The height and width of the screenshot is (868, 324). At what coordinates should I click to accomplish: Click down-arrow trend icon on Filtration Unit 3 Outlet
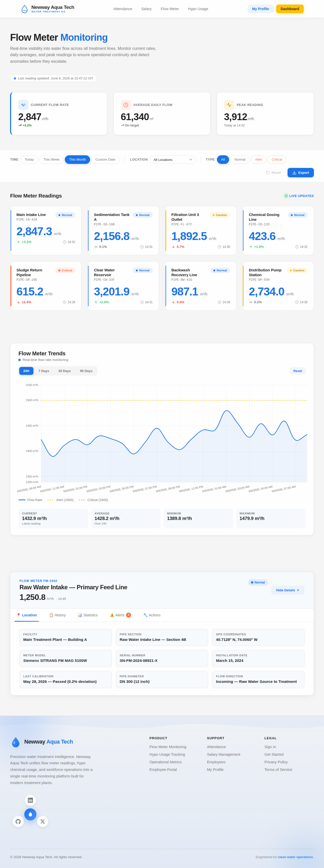(x=173, y=247)
